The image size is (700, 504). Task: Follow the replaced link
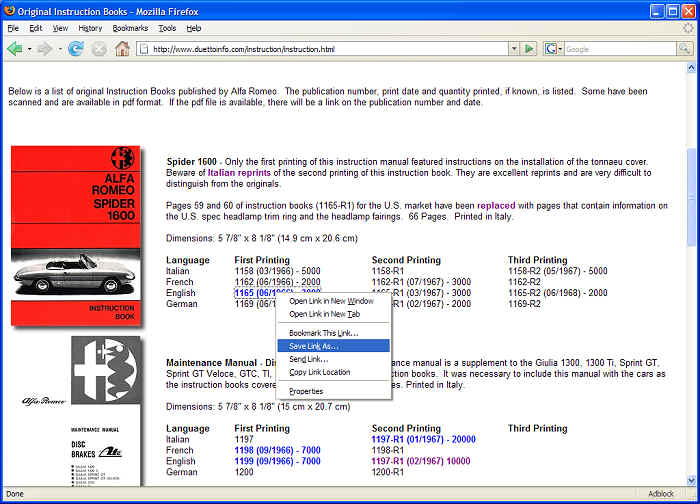coord(496,206)
